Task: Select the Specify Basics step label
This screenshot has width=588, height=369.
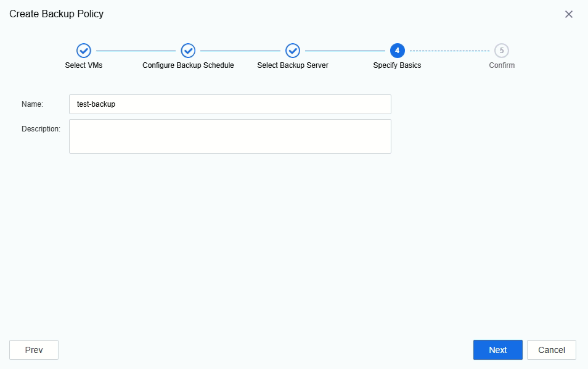Action: [x=397, y=65]
